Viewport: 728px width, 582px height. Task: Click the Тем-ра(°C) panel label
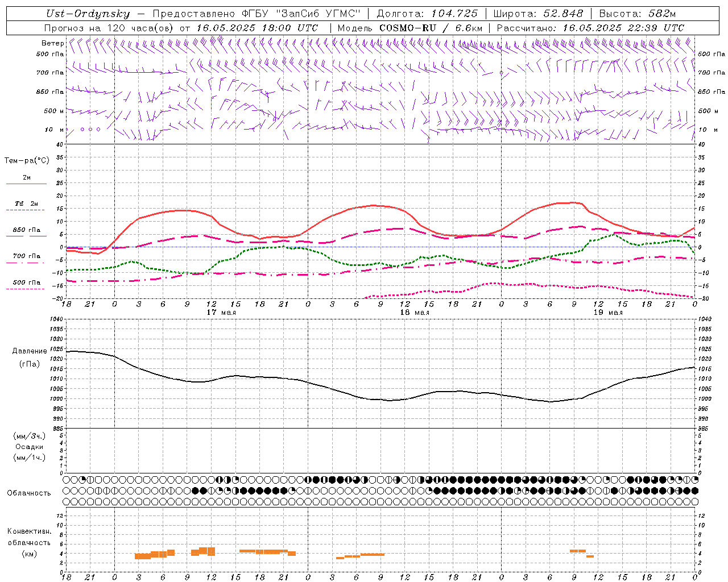click(x=27, y=161)
